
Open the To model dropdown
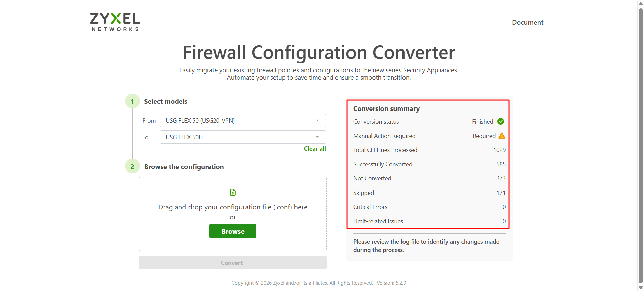[x=243, y=137]
